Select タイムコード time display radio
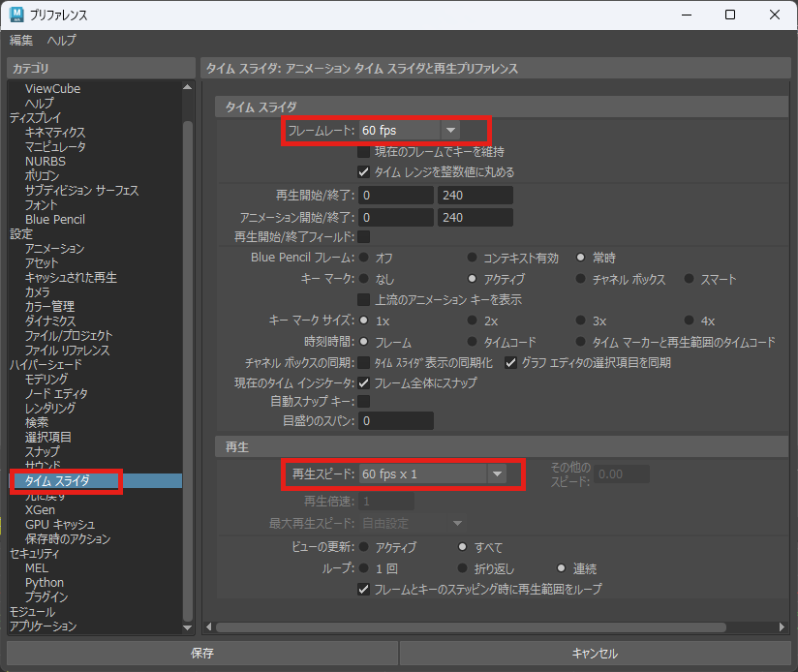Image resolution: width=798 pixels, height=672 pixels. coord(473,342)
